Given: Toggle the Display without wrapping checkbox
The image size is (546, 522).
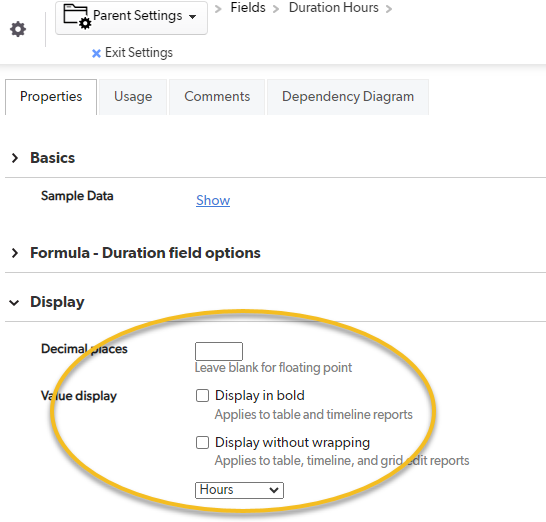Looking at the screenshot, I should (x=202, y=443).
